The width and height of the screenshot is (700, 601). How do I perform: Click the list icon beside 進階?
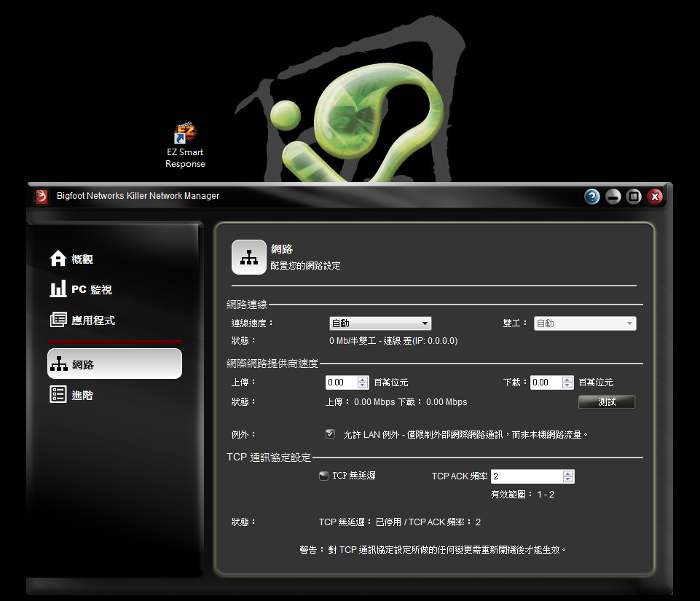(x=58, y=394)
